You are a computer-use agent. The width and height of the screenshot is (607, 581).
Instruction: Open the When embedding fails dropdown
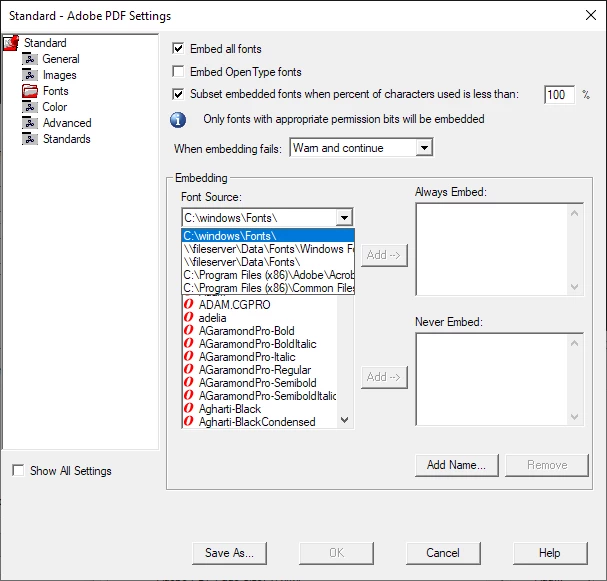[x=424, y=147]
